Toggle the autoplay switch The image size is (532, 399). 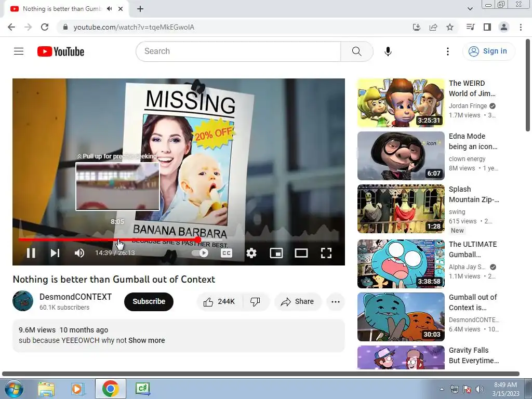tap(200, 253)
